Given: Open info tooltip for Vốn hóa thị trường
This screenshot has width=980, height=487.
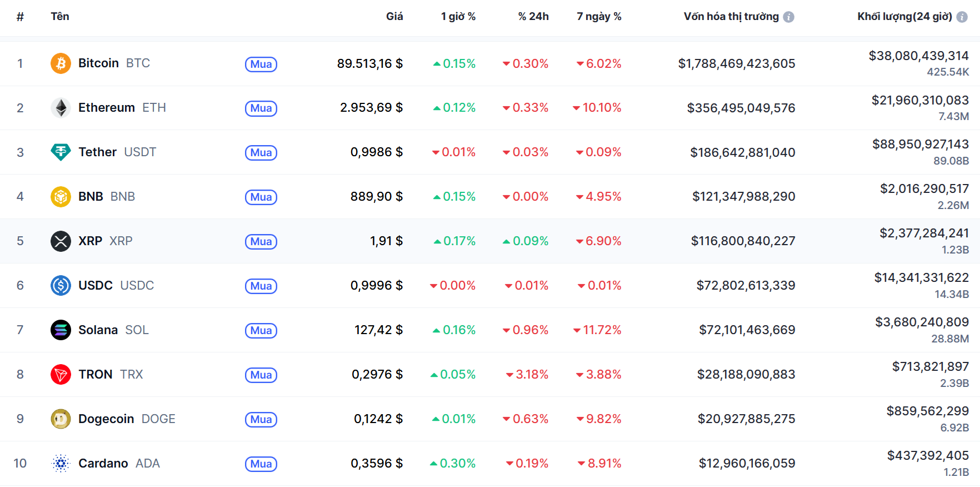Looking at the screenshot, I should [x=788, y=17].
